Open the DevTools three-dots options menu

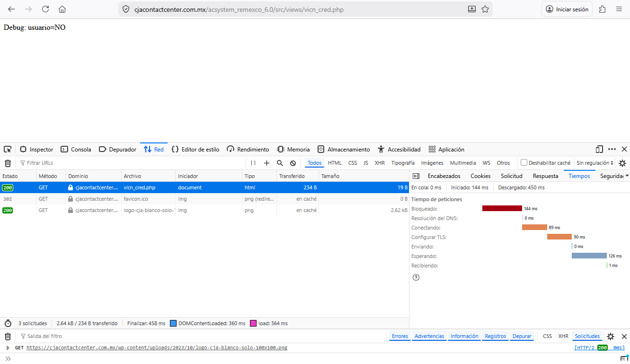[x=612, y=149]
